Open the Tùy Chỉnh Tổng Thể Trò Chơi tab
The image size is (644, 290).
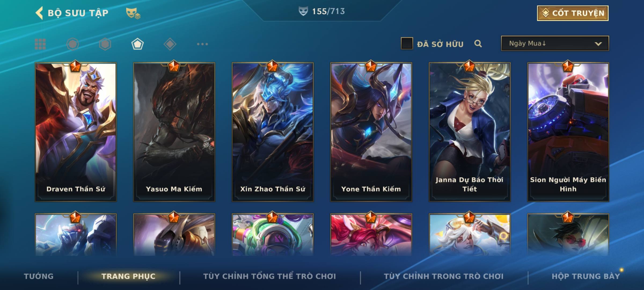click(x=269, y=276)
